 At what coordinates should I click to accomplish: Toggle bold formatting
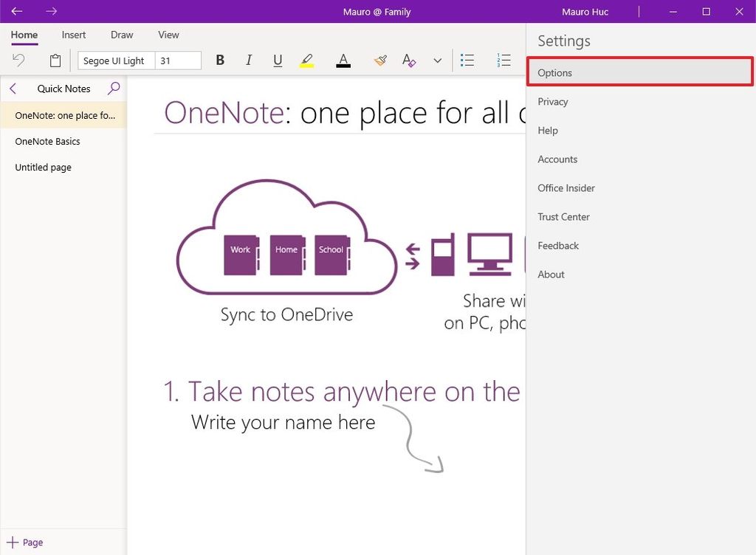coord(219,61)
